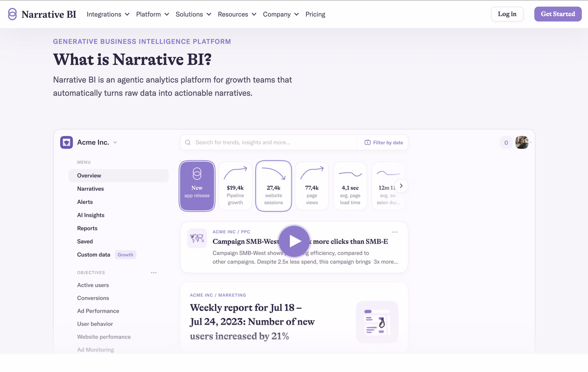Open Filter by date
Screen dimensions: 588x372
[x=384, y=142]
